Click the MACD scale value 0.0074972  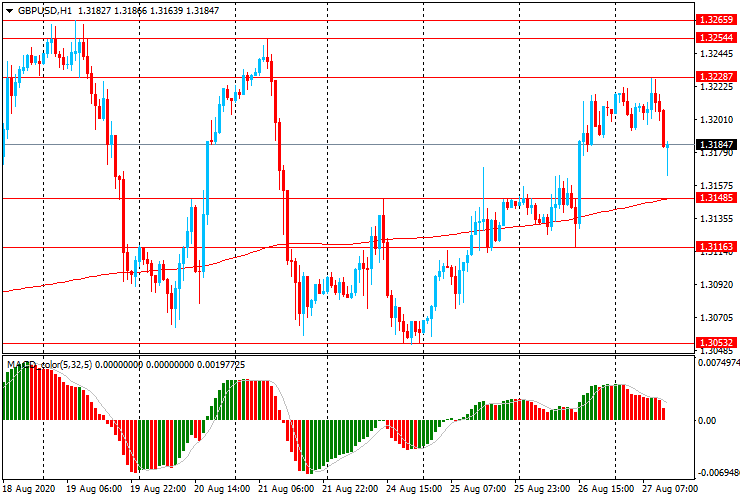717,364
